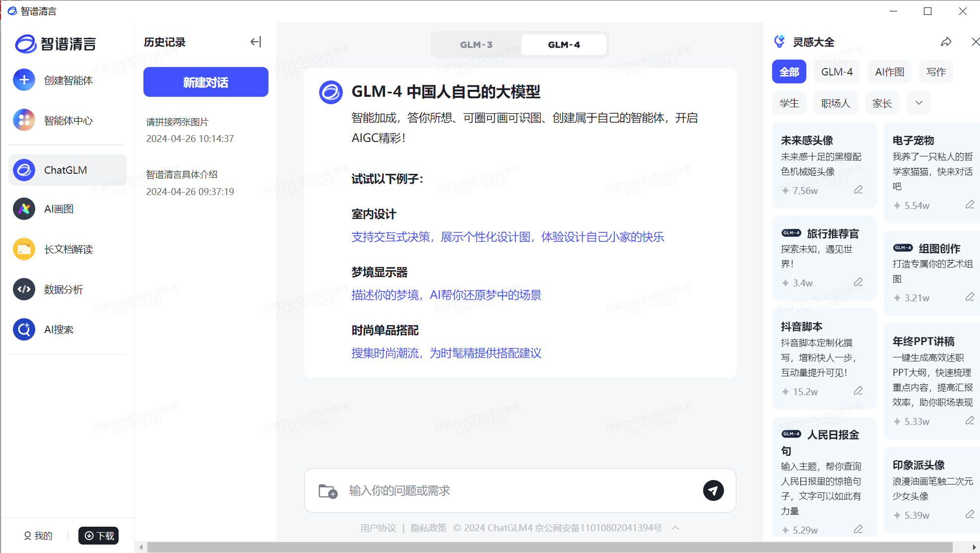
Task: Click the create agent plus icon
Action: (x=24, y=80)
